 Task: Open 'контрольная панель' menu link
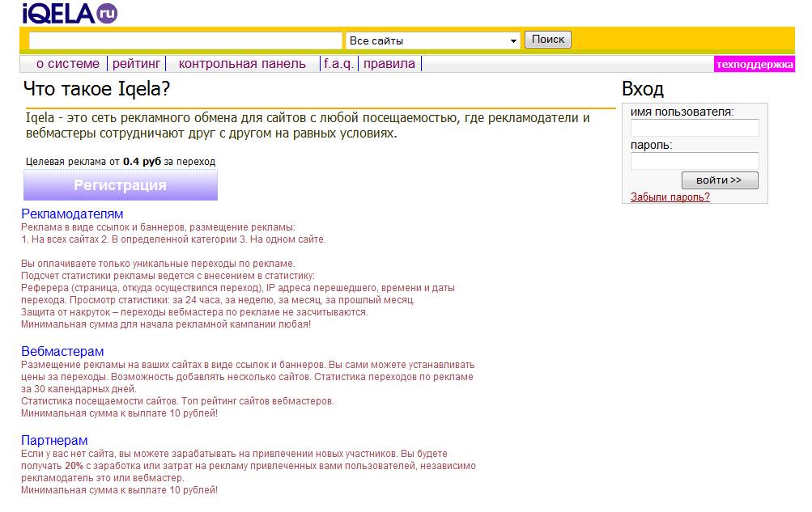coord(242,64)
